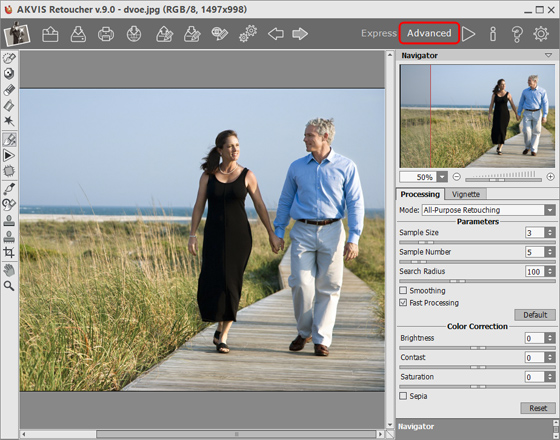Select the Crop tool
560x440 pixels.
[x=9, y=252]
